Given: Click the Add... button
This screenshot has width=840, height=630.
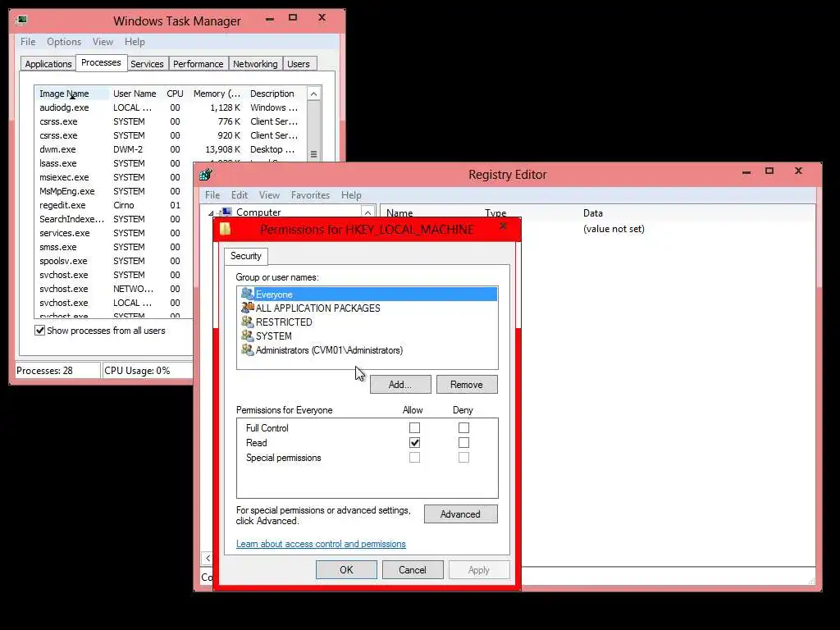Looking at the screenshot, I should point(400,385).
